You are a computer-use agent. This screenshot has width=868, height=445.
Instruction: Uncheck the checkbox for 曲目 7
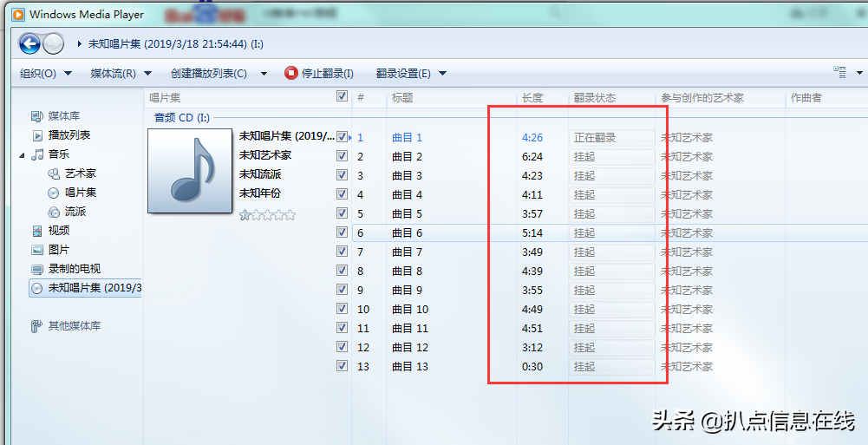click(x=343, y=252)
